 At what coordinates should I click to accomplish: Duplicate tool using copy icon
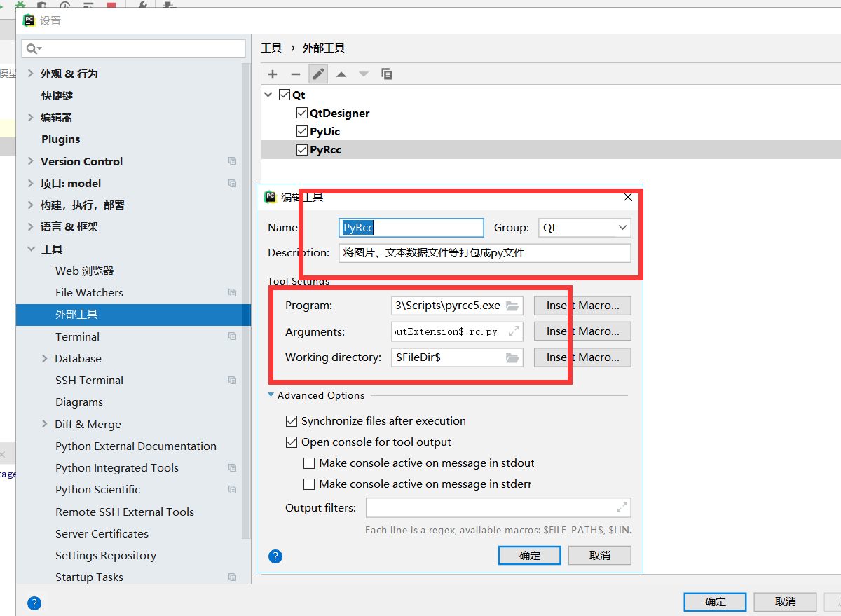(x=386, y=74)
